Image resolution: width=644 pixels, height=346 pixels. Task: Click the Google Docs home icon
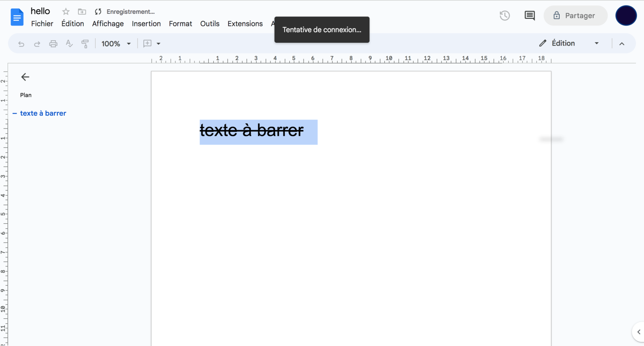pyautogui.click(x=17, y=17)
